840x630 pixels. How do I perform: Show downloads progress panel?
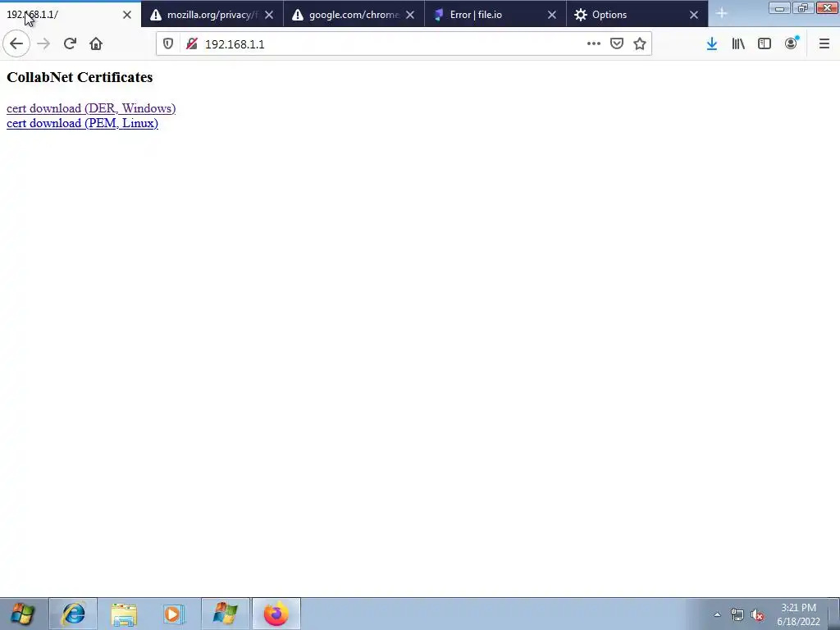point(711,44)
